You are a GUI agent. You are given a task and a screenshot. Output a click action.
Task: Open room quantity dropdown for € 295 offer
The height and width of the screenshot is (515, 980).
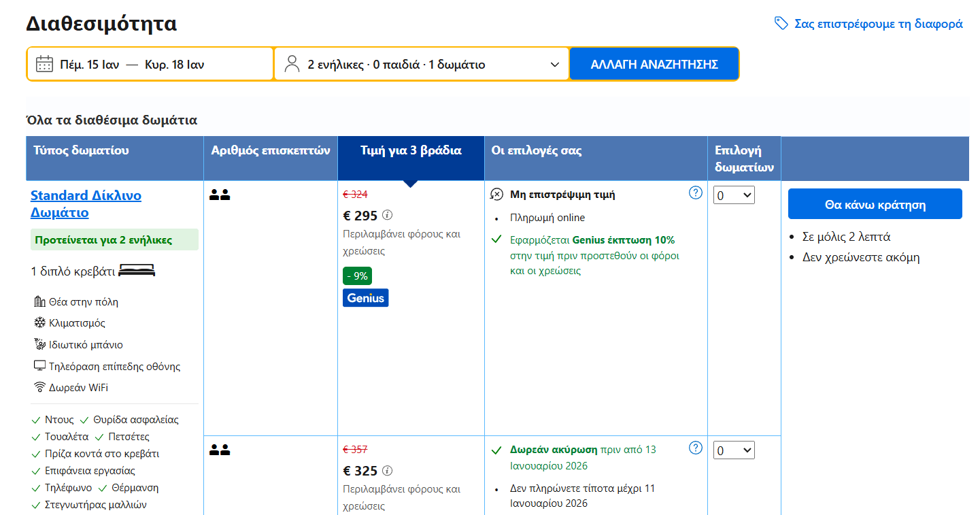tap(734, 195)
